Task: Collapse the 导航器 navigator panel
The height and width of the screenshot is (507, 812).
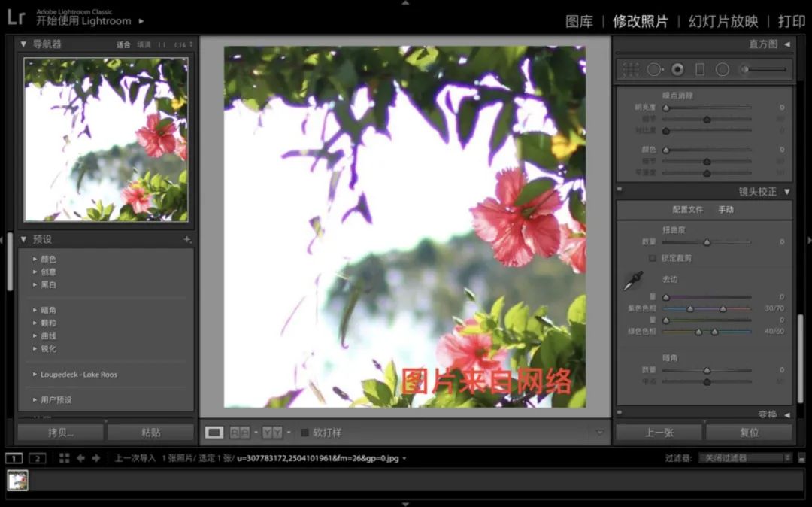Action: (x=23, y=44)
